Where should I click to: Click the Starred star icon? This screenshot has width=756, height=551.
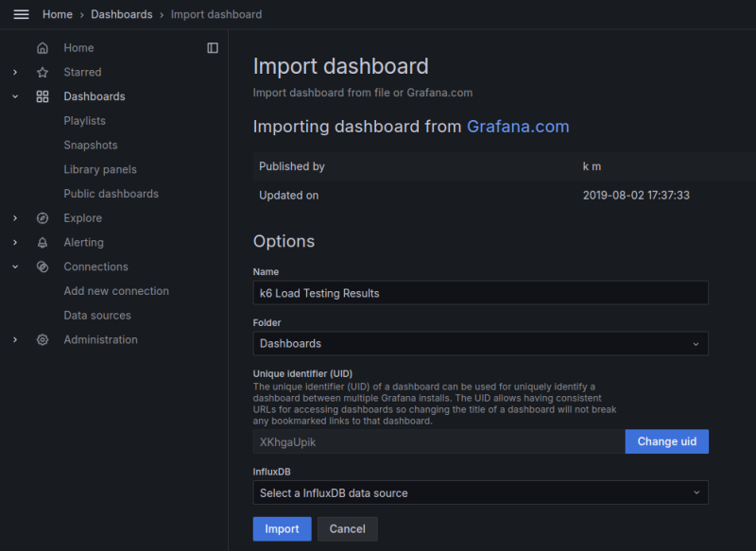[x=43, y=73]
